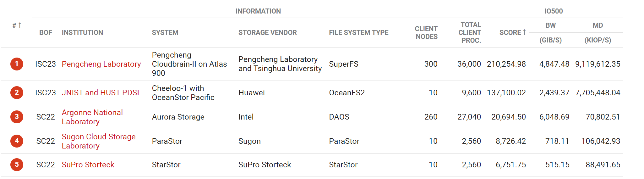
Task: Click the BW column header
Action: pos(550,25)
